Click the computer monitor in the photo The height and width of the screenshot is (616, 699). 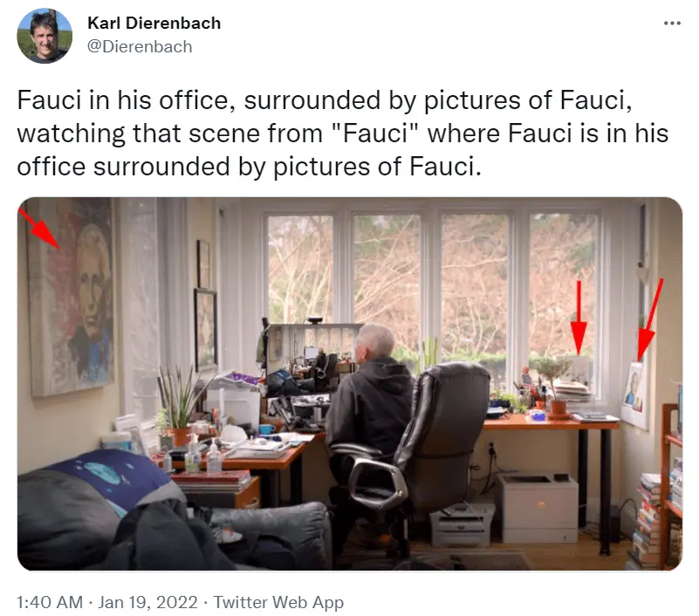[x=312, y=358]
